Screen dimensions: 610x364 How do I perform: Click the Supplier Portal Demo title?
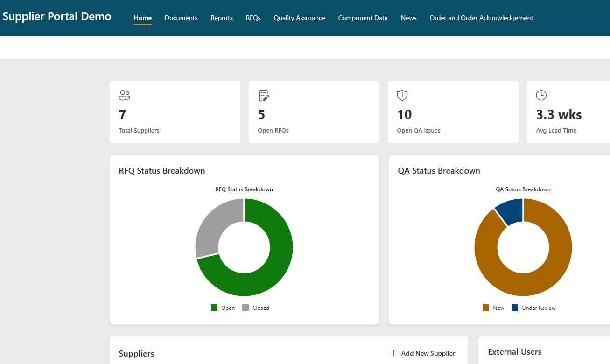click(57, 16)
